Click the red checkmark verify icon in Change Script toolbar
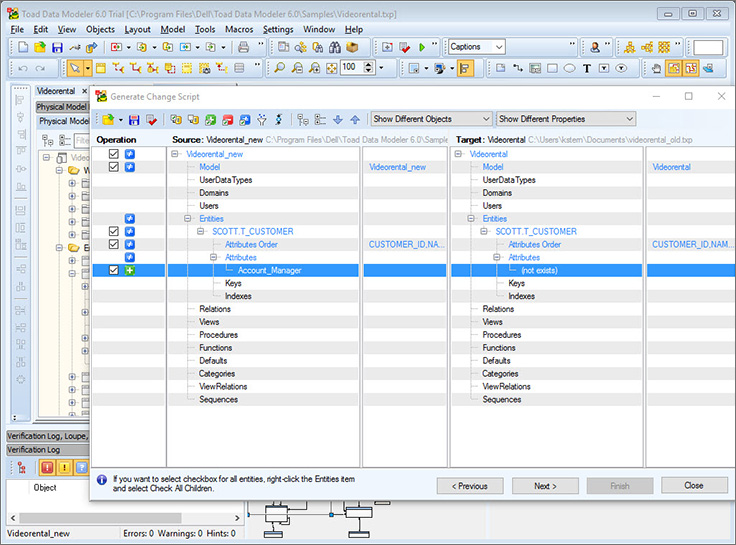 click(152, 120)
